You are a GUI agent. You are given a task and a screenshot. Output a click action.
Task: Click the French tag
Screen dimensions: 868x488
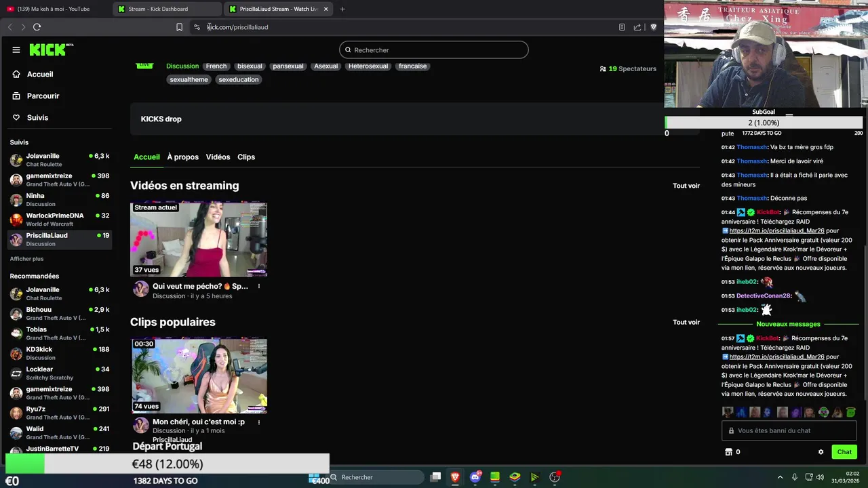pyautogui.click(x=216, y=66)
